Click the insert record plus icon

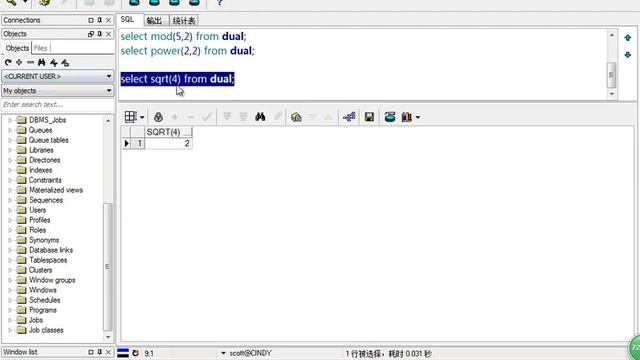click(x=174, y=118)
